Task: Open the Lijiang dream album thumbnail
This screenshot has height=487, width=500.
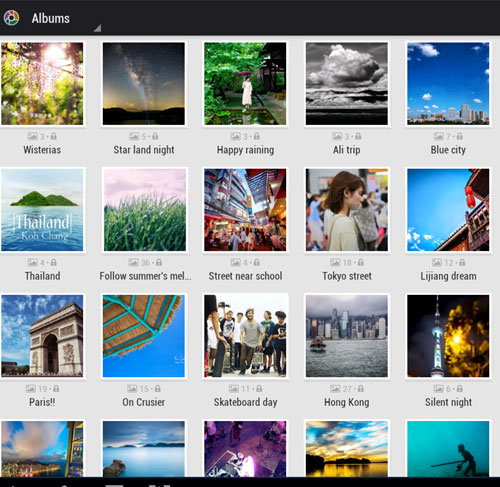Action: pyautogui.click(x=448, y=210)
